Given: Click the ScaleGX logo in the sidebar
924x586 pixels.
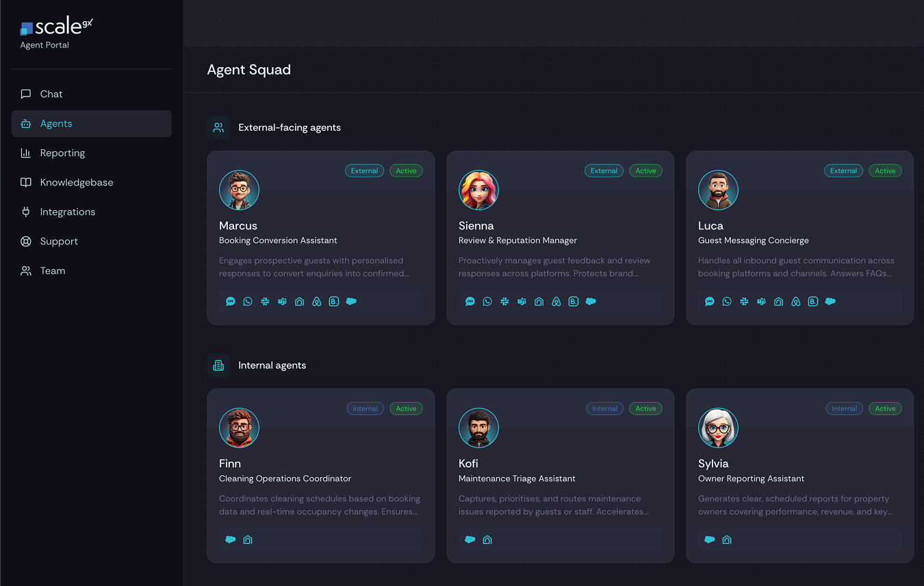Looking at the screenshot, I should (57, 27).
